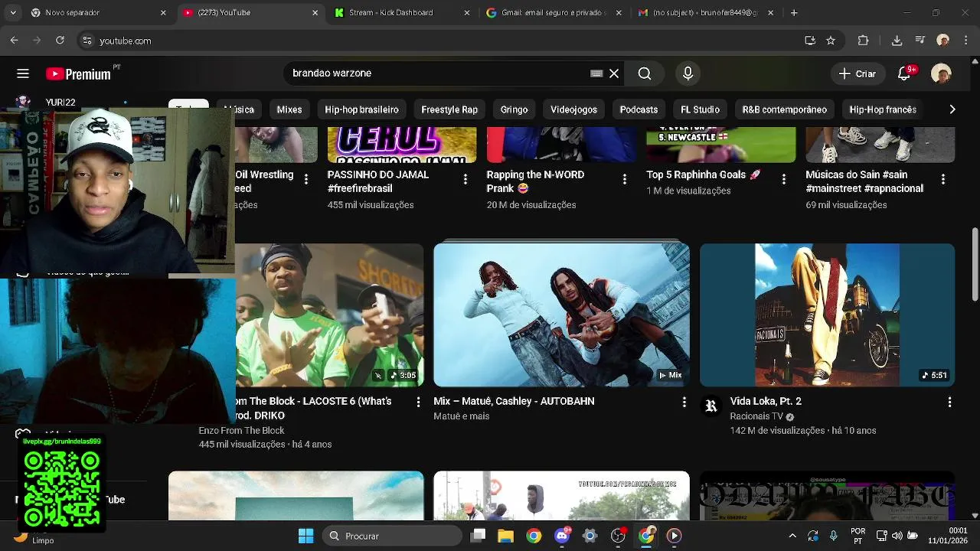Open options menu for Rapping the N-WORD Prank
Image resolution: width=980 pixels, height=551 pixels.
(624, 179)
